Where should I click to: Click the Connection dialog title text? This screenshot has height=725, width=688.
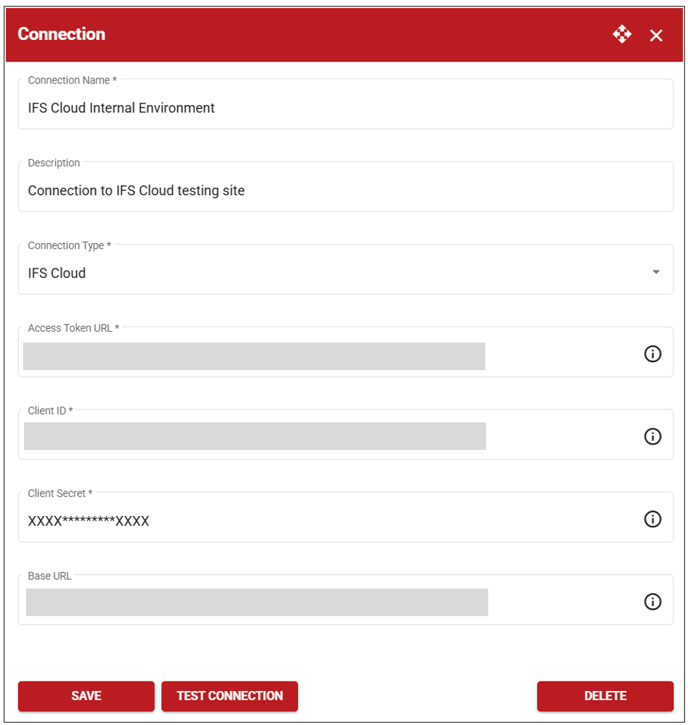(x=61, y=34)
